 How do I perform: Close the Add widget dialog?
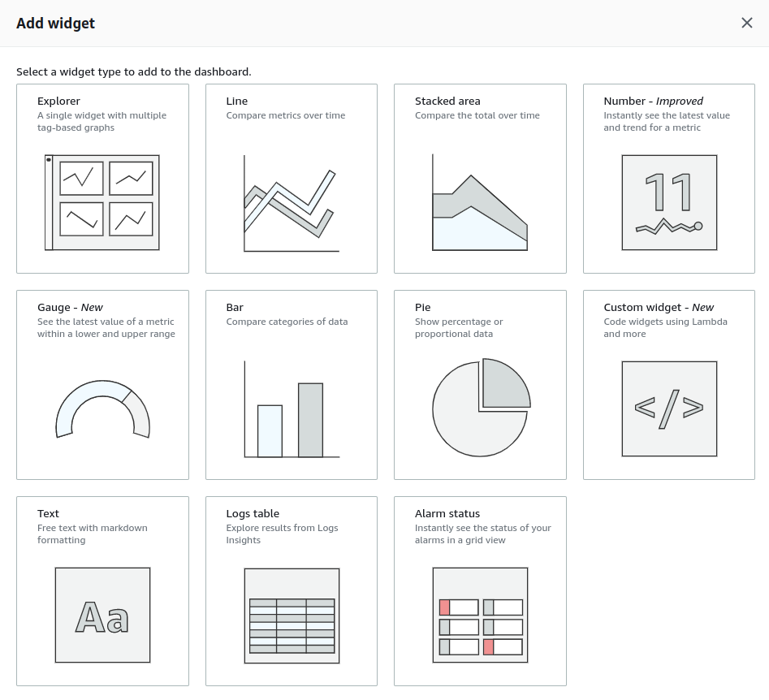tap(747, 23)
